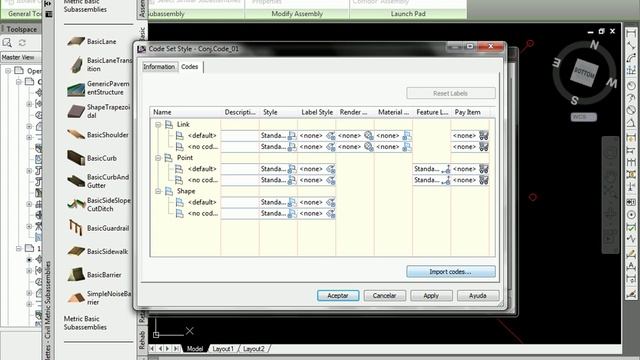Click the Aceptar button
This screenshot has width=640, height=360.
(338, 296)
